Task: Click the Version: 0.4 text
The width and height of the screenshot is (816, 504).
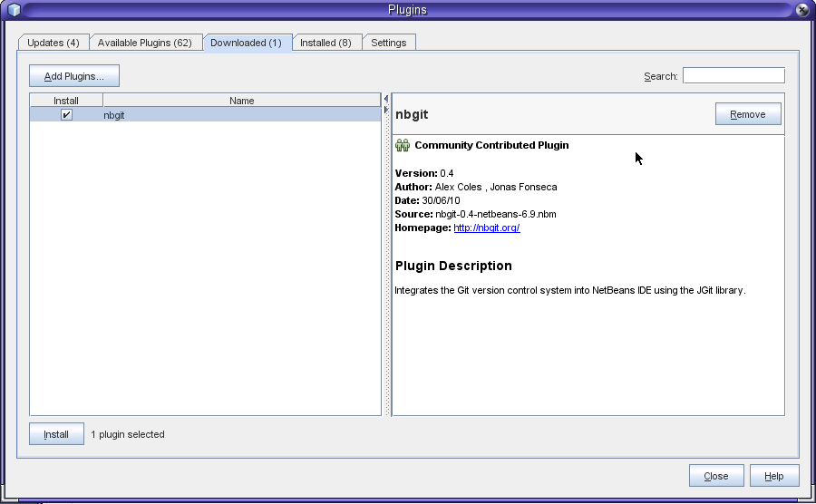Action: (424, 173)
